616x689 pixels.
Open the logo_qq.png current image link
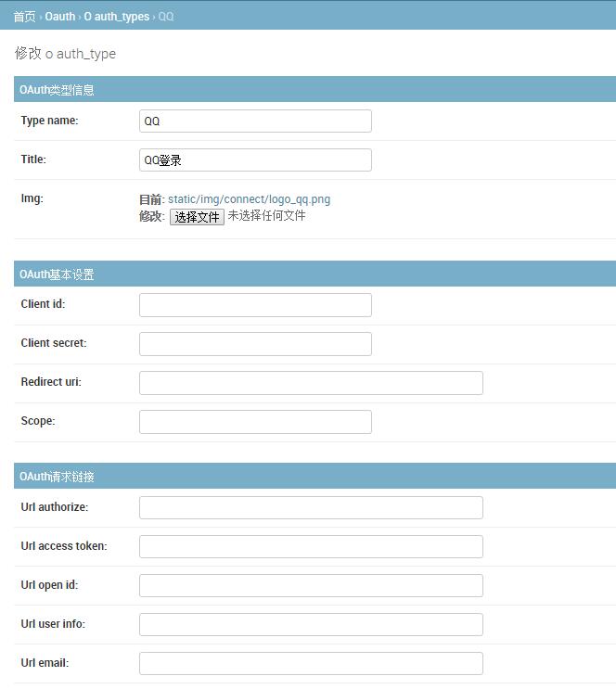(x=249, y=199)
